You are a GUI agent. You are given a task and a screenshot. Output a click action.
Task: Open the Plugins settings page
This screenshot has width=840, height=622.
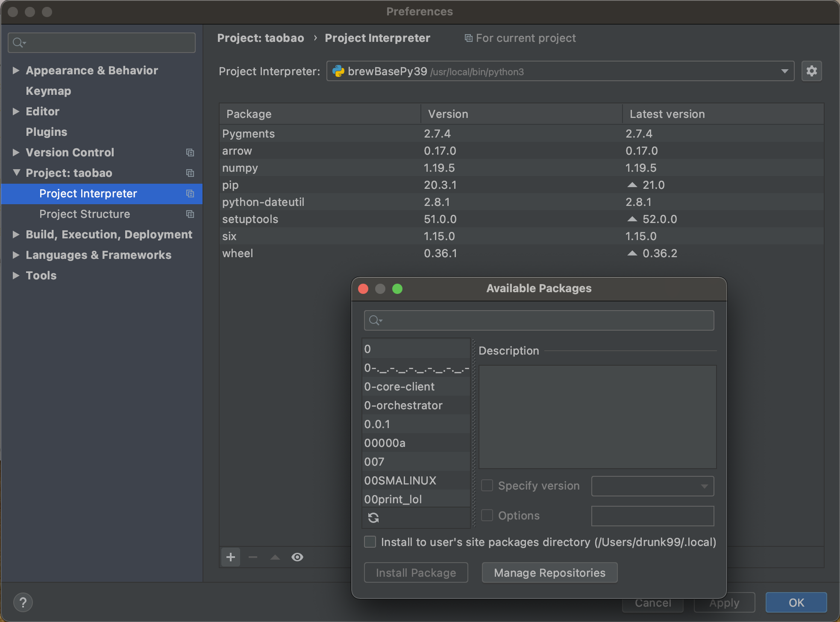(x=46, y=132)
